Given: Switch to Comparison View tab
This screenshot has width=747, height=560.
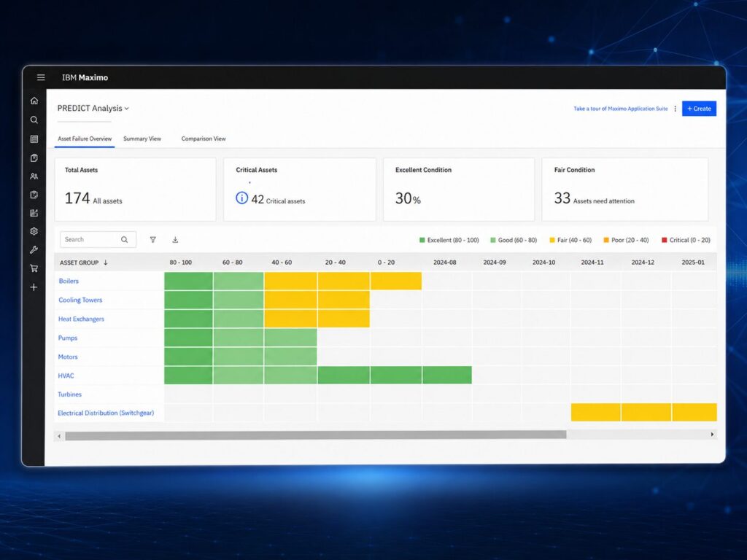Looking at the screenshot, I should click(x=204, y=139).
